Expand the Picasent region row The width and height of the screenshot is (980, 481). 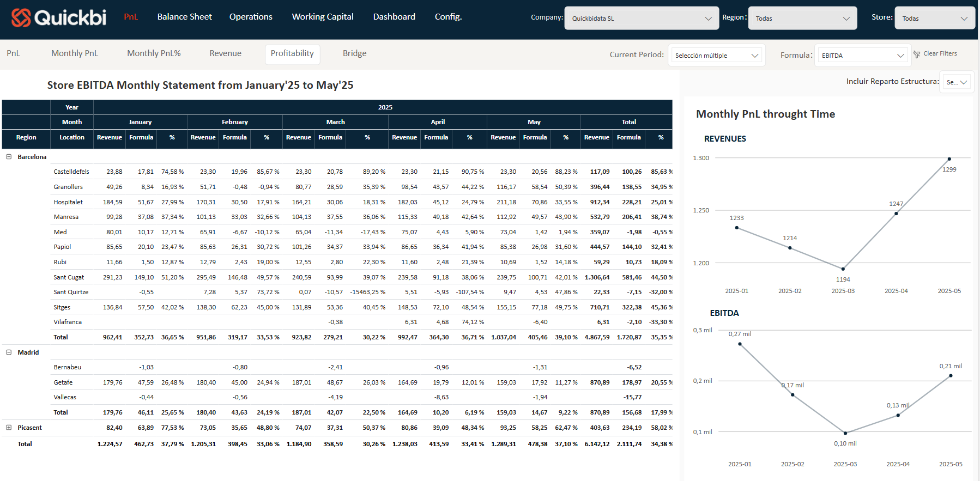pyautogui.click(x=9, y=428)
